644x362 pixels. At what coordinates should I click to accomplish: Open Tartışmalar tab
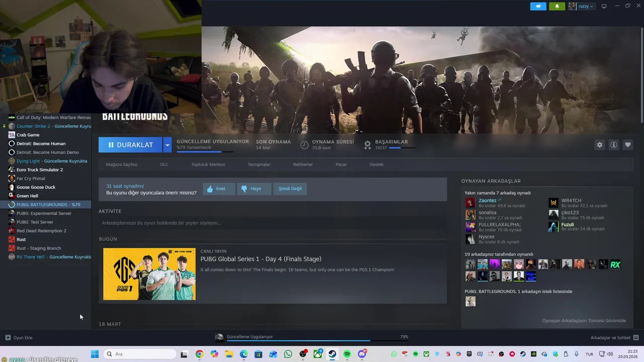259,164
